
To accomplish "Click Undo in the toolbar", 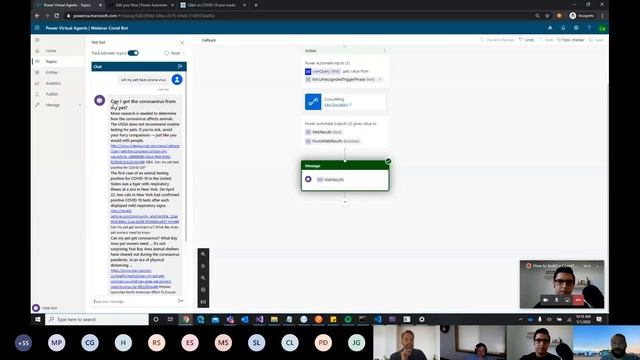I will (527, 40).
